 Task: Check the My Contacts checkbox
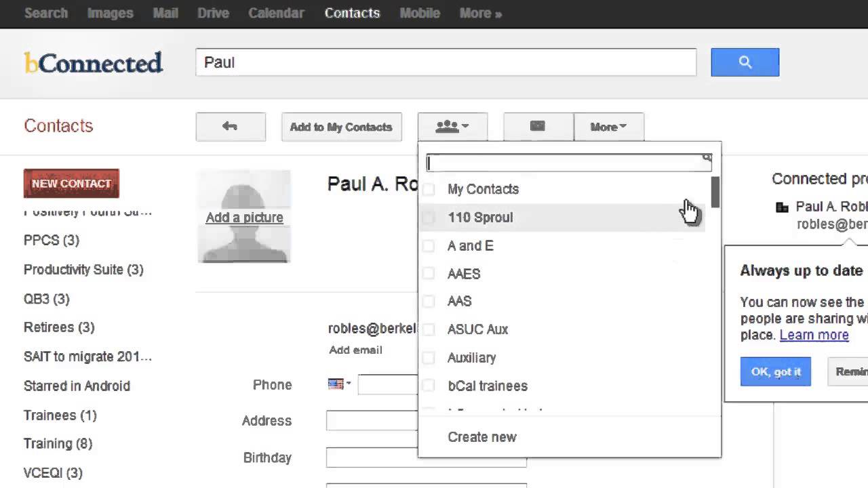pos(429,190)
